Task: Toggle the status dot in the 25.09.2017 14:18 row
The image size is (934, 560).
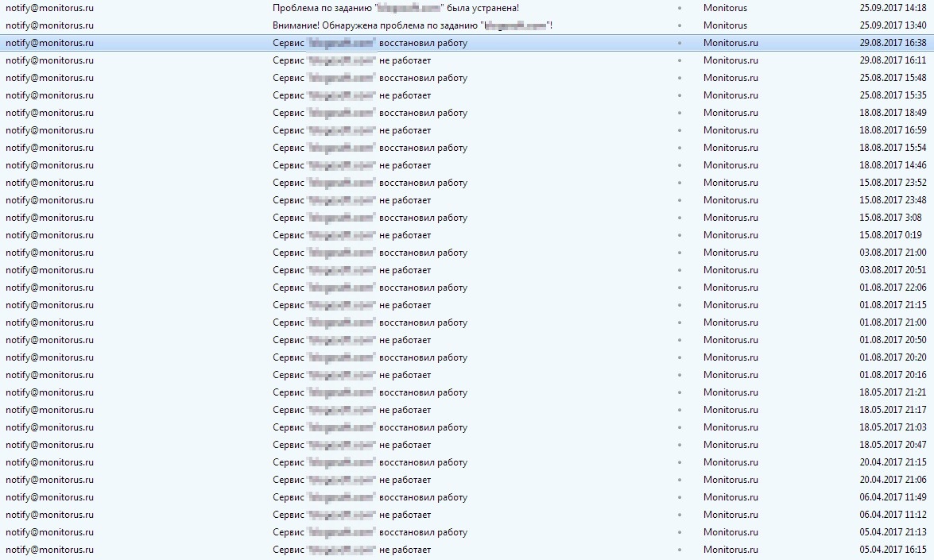Action: click(680, 8)
